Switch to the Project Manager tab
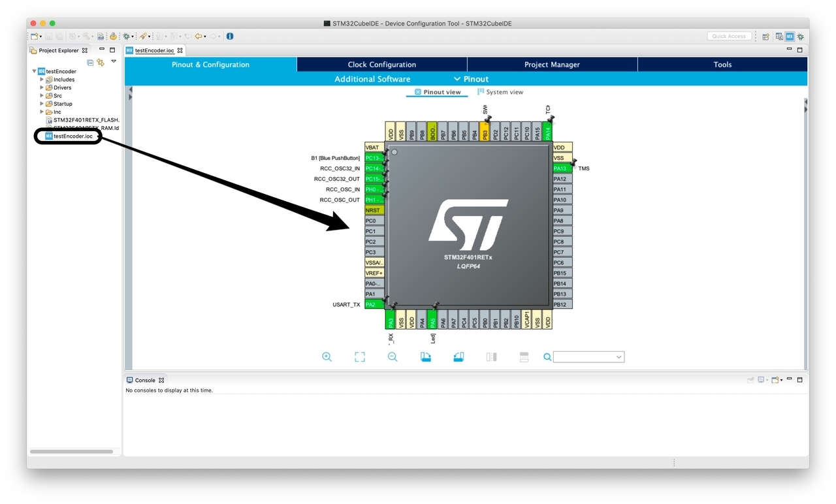The width and height of the screenshot is (836, 504). click(x=552, y=65)
